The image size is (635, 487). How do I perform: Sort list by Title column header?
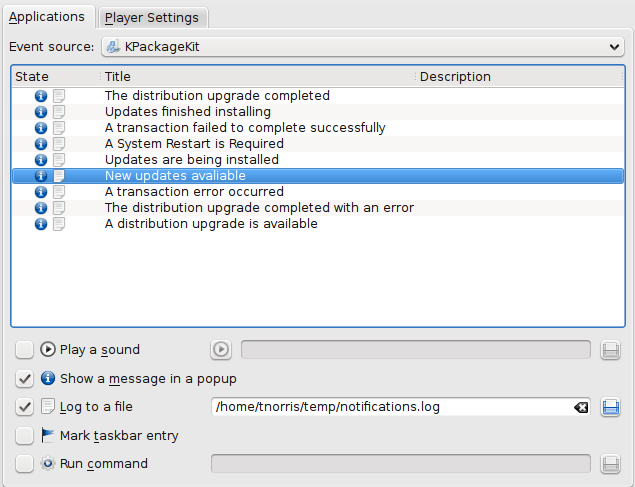(x=257, y=77)
